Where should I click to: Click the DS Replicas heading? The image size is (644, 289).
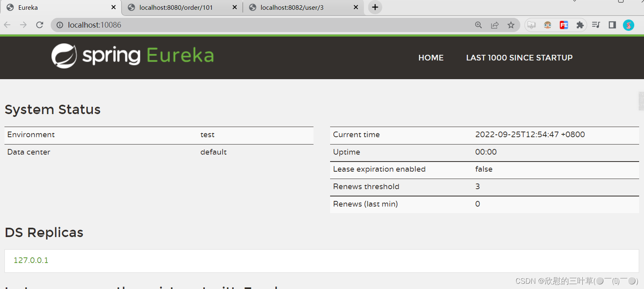click(x=44, y=233)
